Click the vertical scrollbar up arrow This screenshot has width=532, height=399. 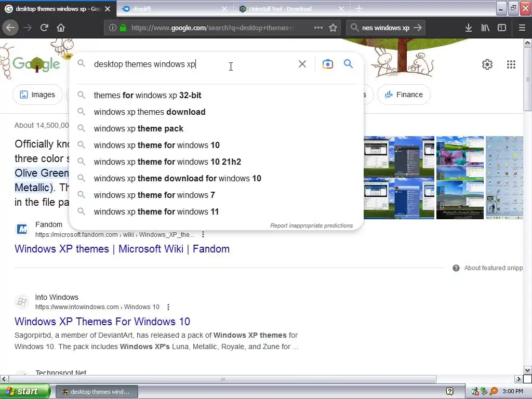coord(528,43)
